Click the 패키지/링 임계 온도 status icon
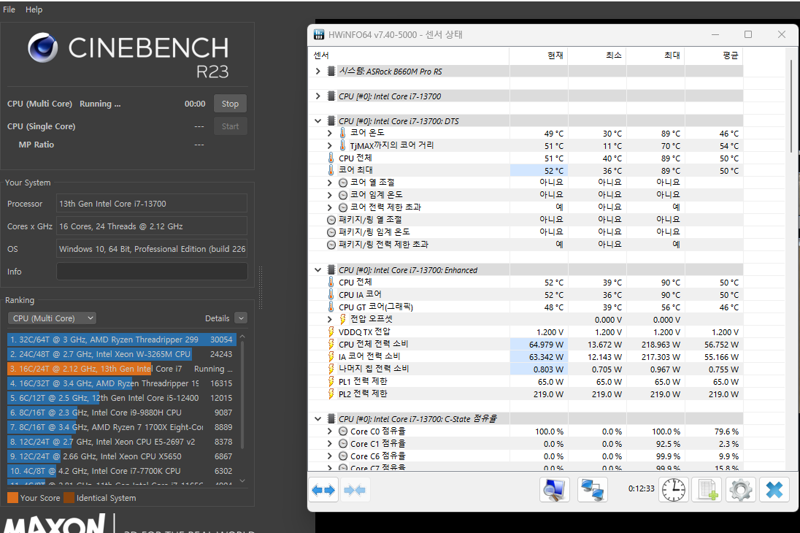The height and width of the screenshot is (533, 800). 331,232
